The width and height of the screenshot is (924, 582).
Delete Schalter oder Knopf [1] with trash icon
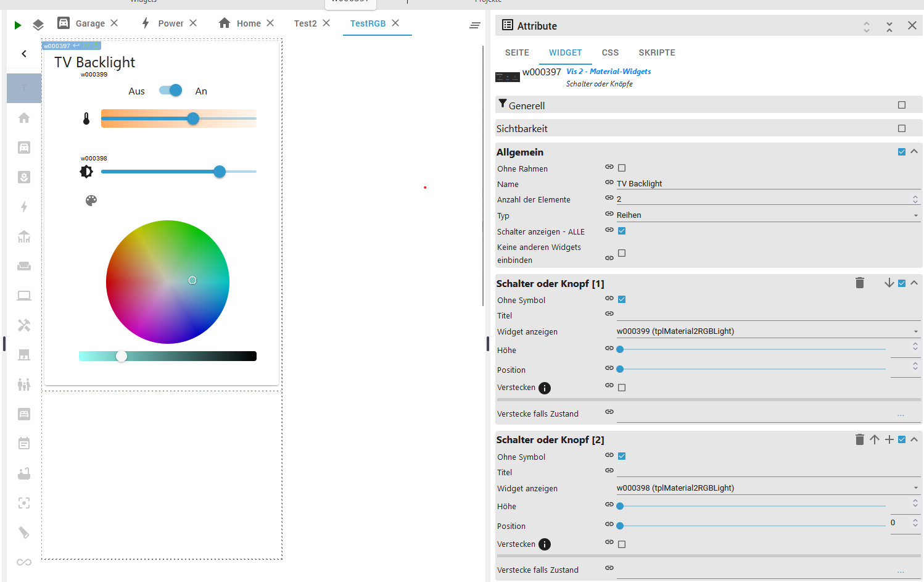pos(860,283)
